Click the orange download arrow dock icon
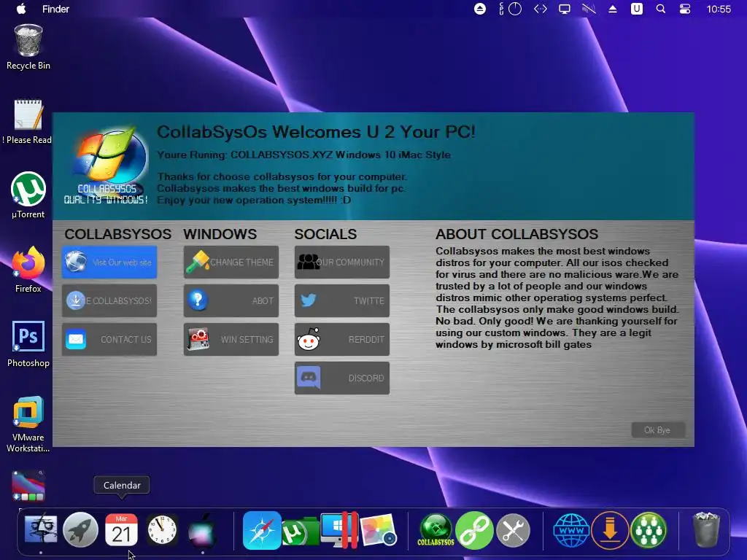The image size is (747, 560). tap(610, 530)
